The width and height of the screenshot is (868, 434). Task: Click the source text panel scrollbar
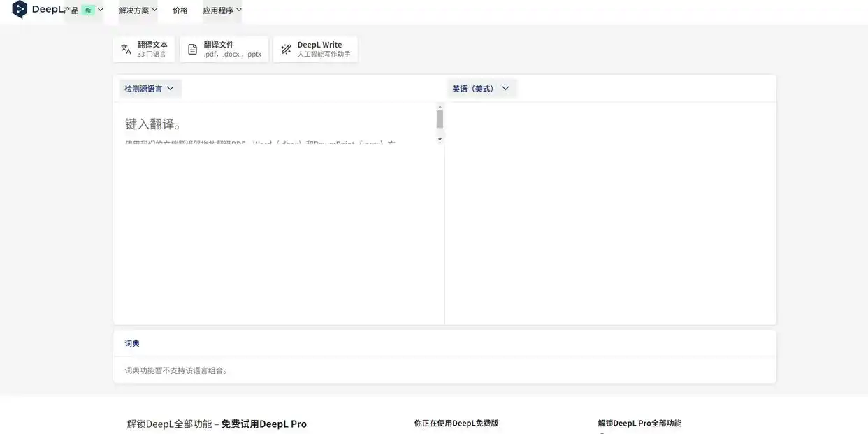[440, 117]
